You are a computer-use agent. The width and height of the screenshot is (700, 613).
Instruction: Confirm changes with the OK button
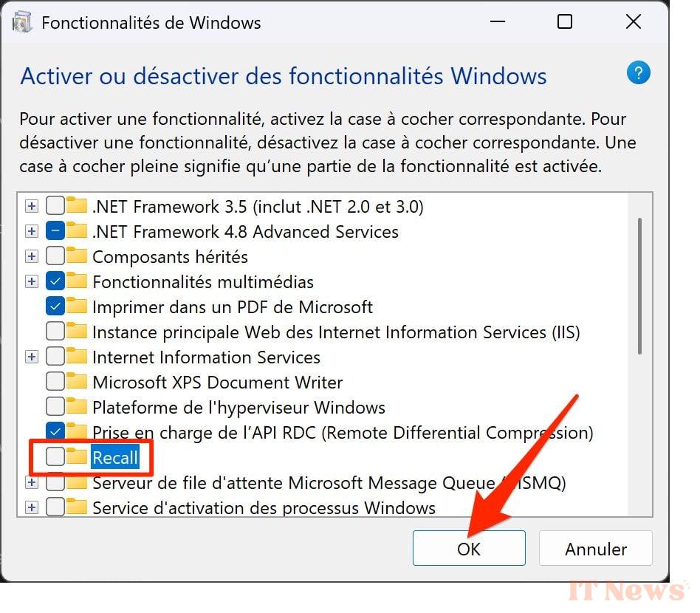point(469,548)
